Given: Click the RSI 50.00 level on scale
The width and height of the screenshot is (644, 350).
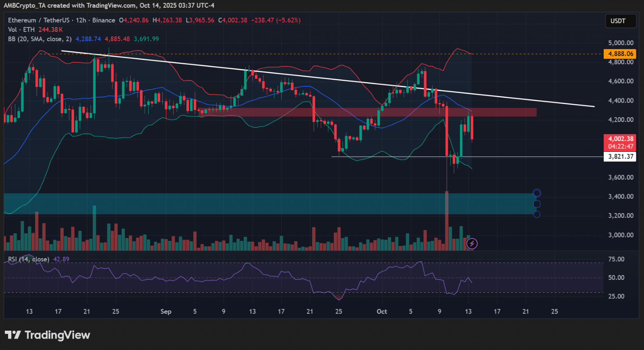Looking at the screenshot, I should [616, 278].
